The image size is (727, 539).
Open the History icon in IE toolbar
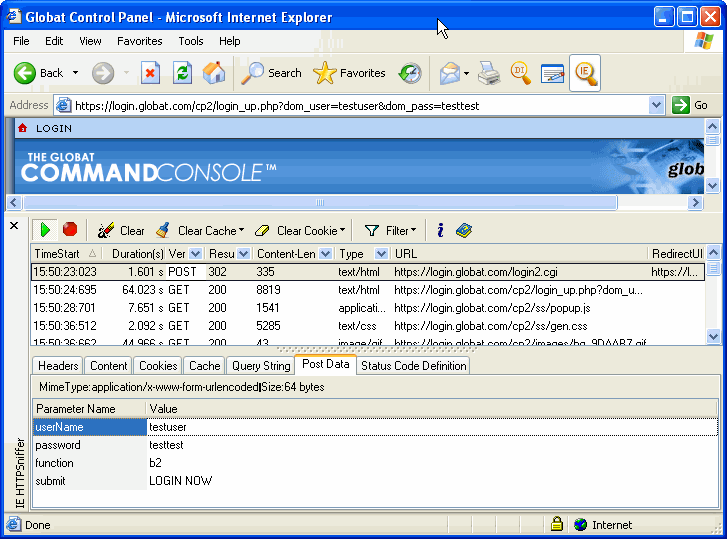tap(410, 73)
